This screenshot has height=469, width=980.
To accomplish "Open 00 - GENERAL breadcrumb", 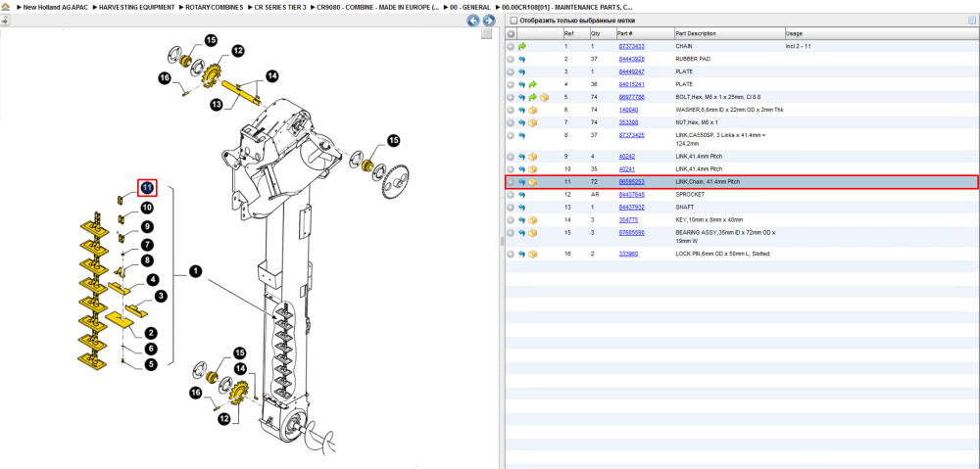I will coord(470,7).
